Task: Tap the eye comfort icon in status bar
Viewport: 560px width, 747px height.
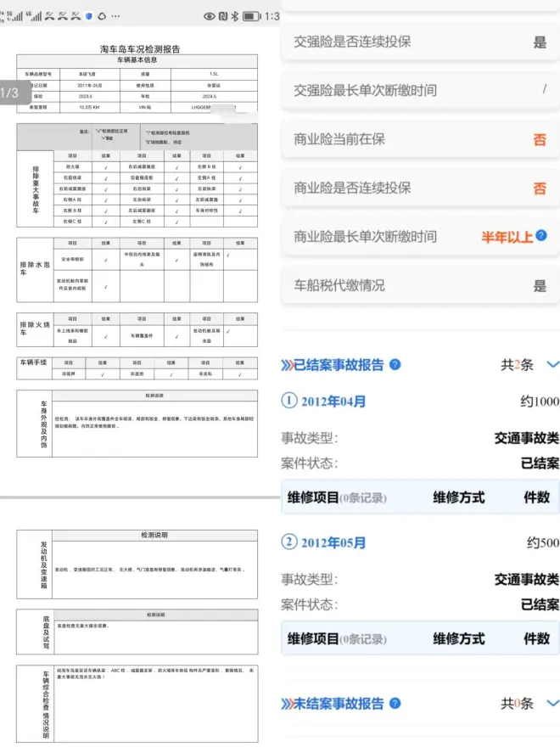Action: coord(209,16)
